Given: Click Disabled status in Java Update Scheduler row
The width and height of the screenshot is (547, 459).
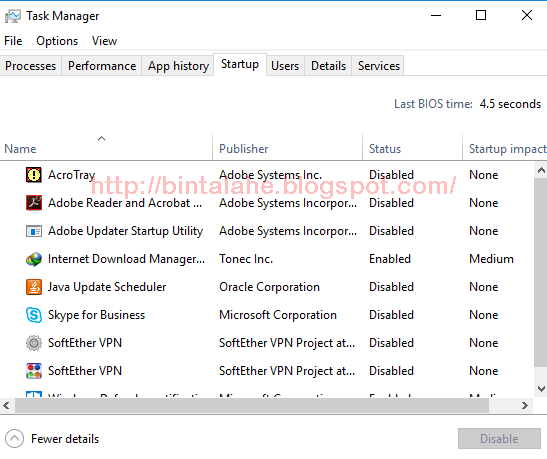Looking at the screenshot, I should click(391, 287).
